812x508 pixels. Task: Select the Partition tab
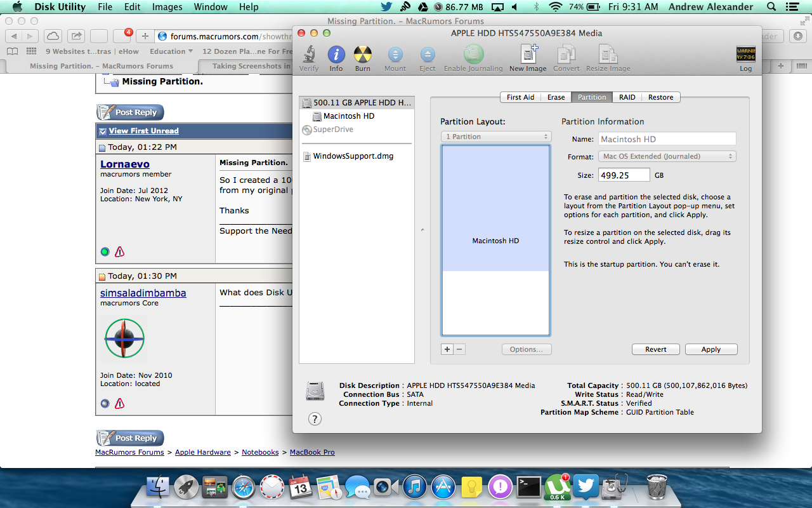pos(592,97)
